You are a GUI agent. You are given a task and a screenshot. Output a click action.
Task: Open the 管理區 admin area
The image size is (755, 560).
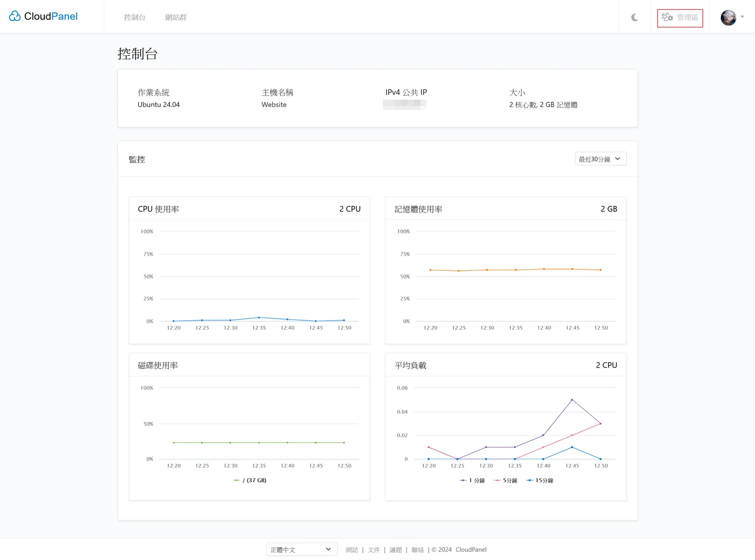click(x=680, y=18)
